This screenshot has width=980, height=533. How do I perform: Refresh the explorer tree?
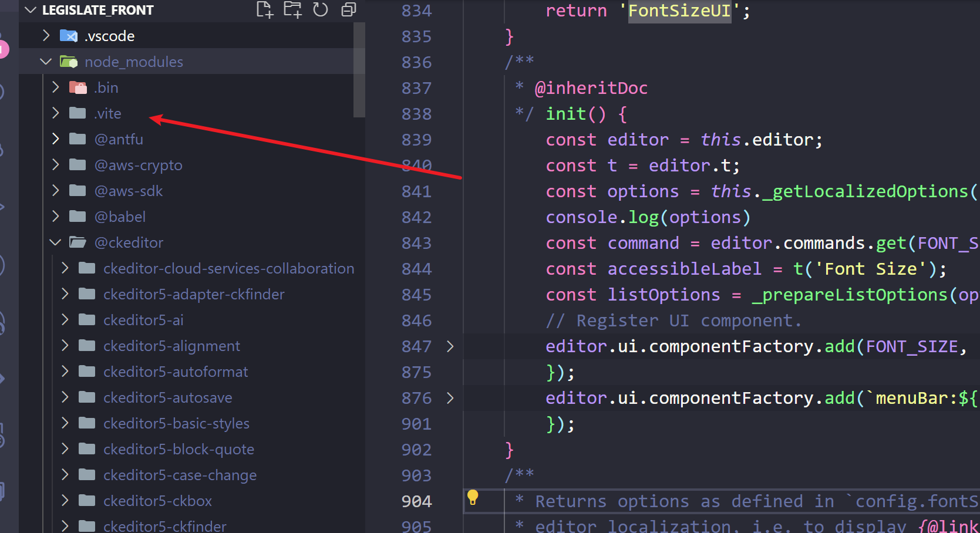click(x=321, y=9)
